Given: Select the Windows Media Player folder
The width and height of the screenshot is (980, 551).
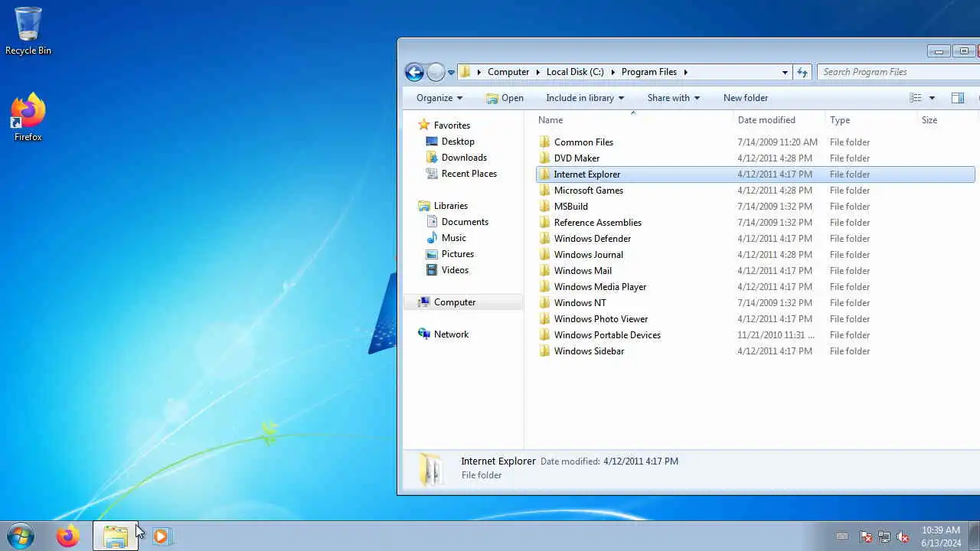Looking at the screenshot, I should [600, 287].
